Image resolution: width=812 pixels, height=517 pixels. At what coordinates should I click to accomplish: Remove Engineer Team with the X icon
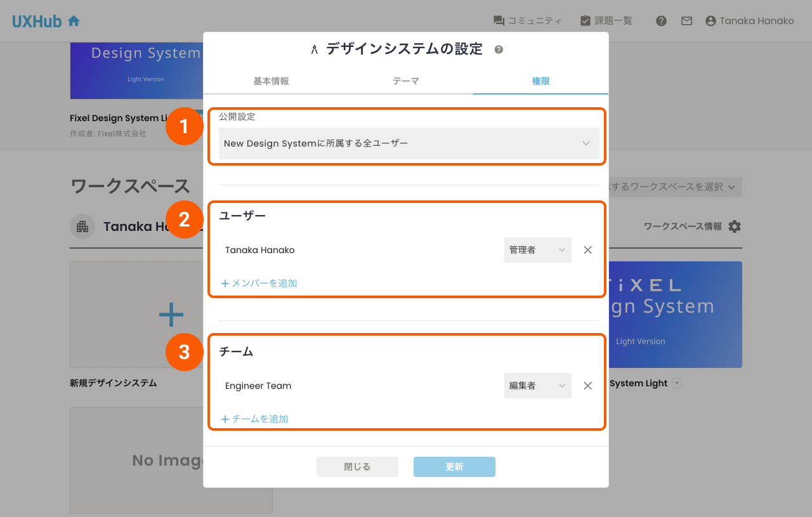coord(587,385)
